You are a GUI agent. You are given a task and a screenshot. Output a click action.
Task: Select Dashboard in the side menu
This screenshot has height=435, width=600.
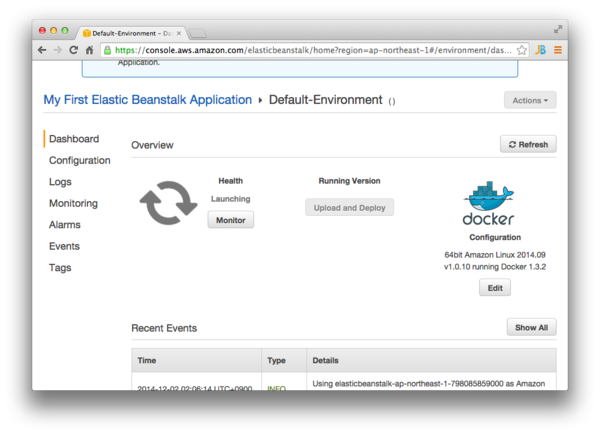(x=74, y=139)
